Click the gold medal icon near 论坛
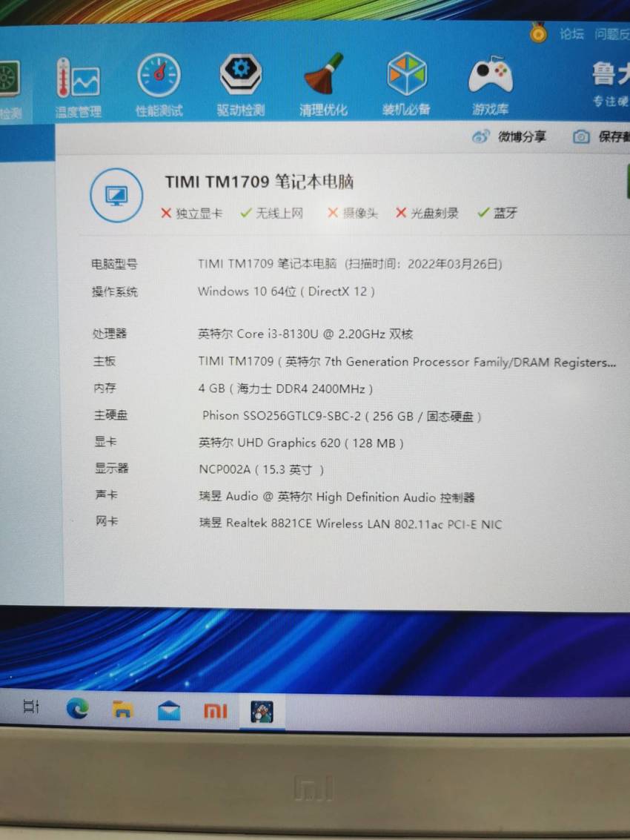Viewport: 630px width, 840px height. [538, 33]
